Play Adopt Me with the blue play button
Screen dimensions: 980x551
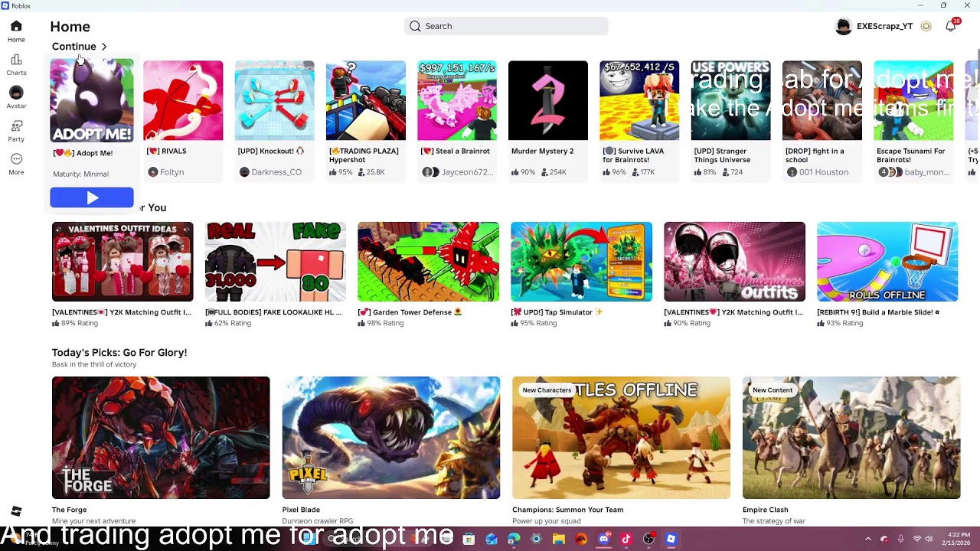coord(92,198)
